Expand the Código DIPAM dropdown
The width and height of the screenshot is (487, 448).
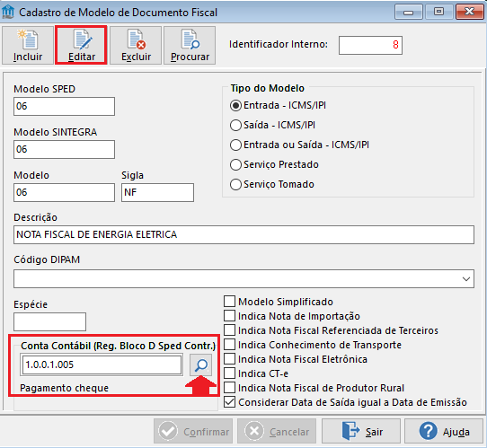[x=465, y=279]
